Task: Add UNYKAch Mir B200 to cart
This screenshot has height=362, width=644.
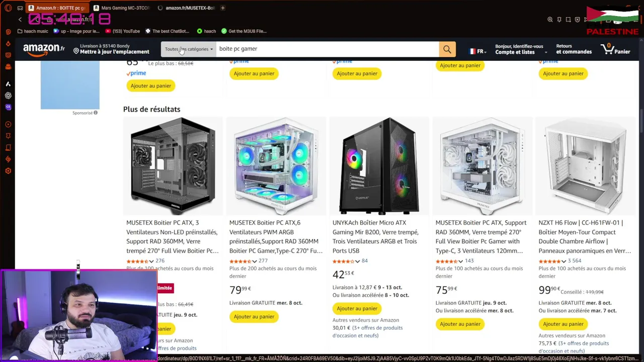Action: [357, 309]
